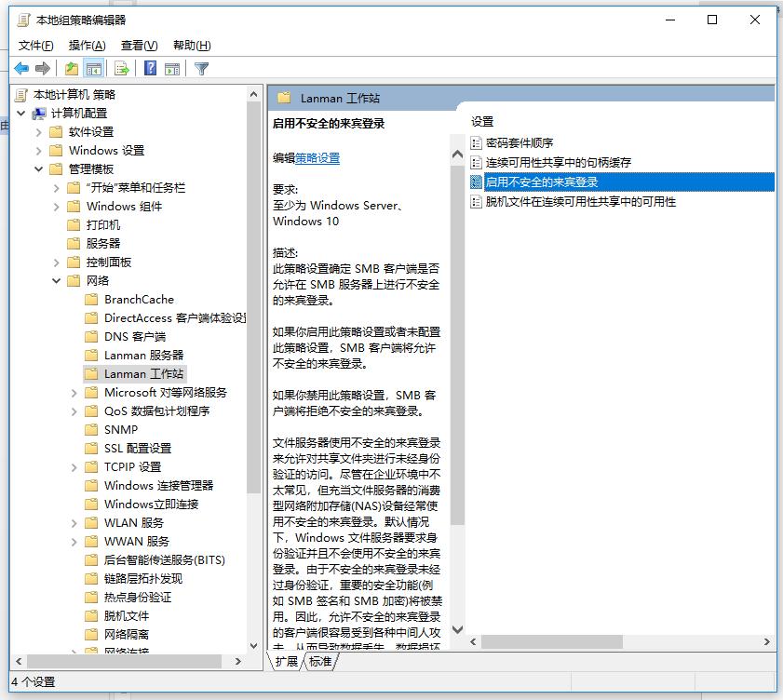This screenshot has width=783, height=700.
Task: Click the forward navigation arrow icon
Action: tap(41, 67)
